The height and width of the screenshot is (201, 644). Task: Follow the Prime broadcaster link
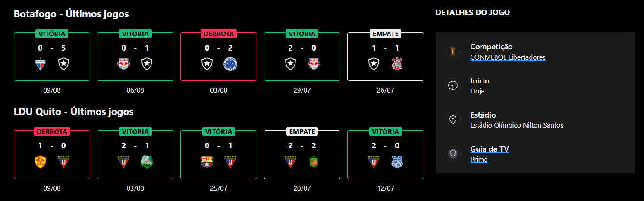click(x=479, y=160)
